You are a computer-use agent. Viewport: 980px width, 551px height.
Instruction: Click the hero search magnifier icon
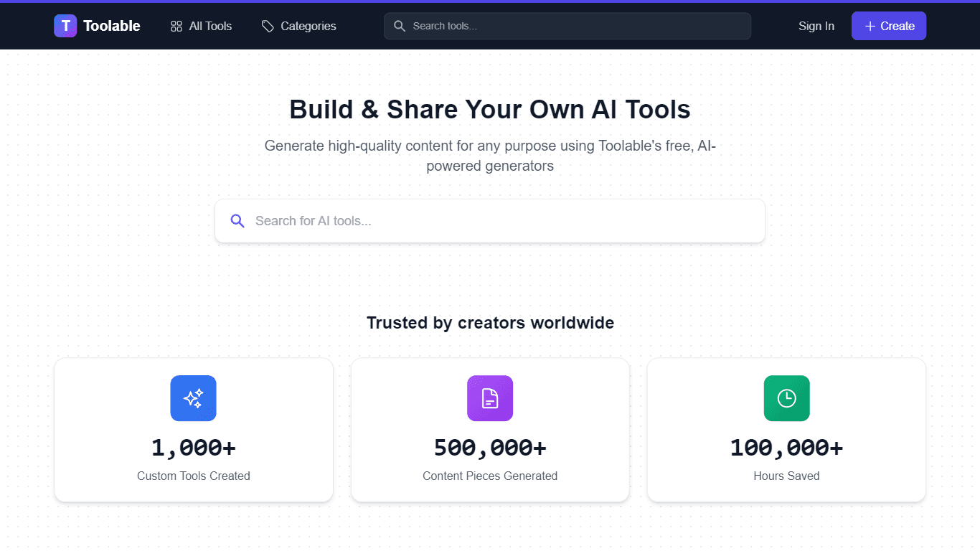tap(237, 221)
